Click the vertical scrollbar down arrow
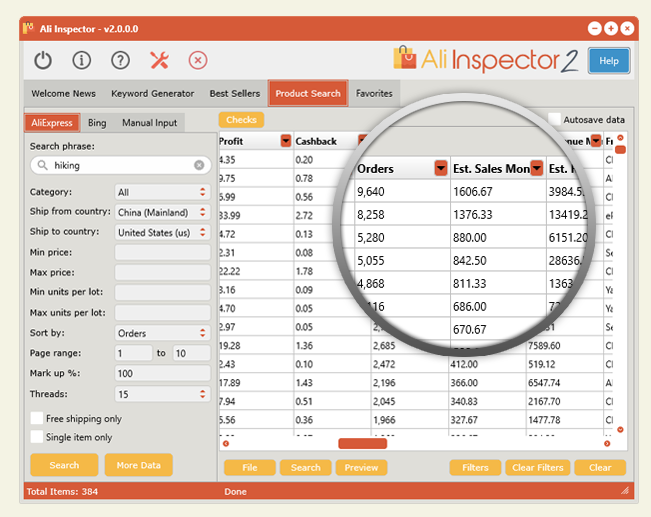Screen dimensions: 651x517 point(620,429)
